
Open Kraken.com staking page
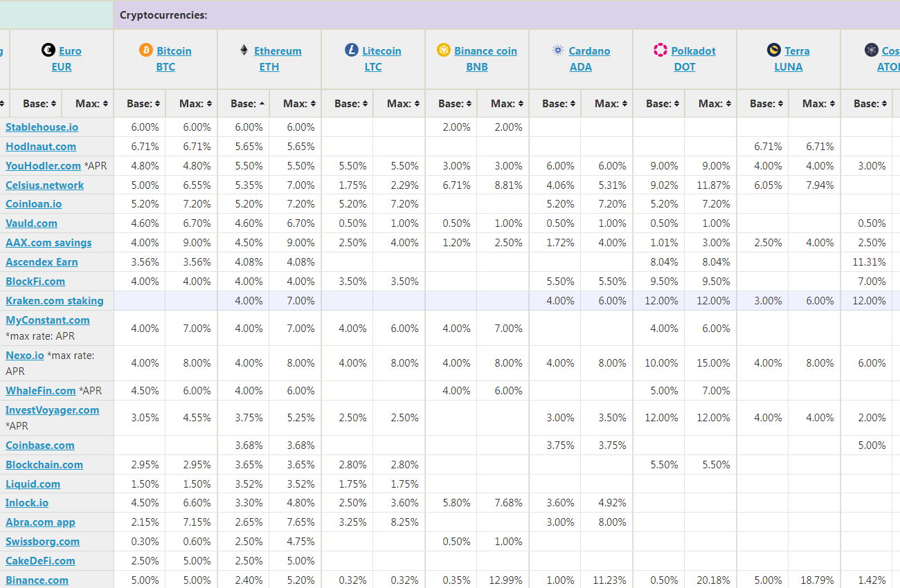pos(54,300)
